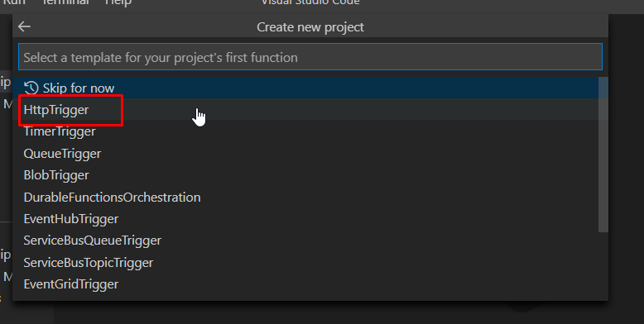Choose the BlobTrigger template
Image resolution: width=644 pixels, height=324 pixels.
click(305, 175)
